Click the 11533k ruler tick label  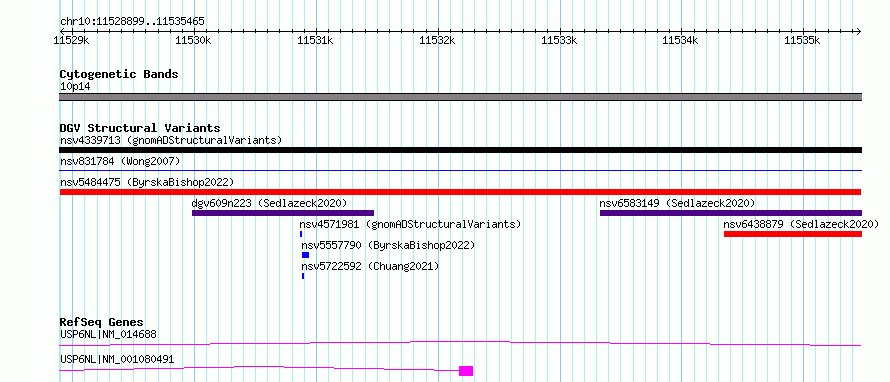559,40
